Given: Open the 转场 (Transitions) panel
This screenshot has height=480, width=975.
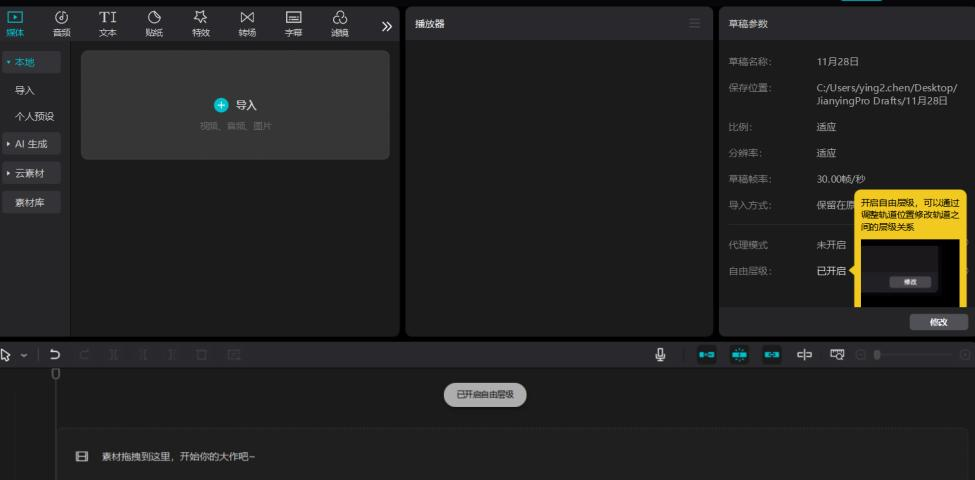Looking at the screenshot, I should [x=247, y=23].
